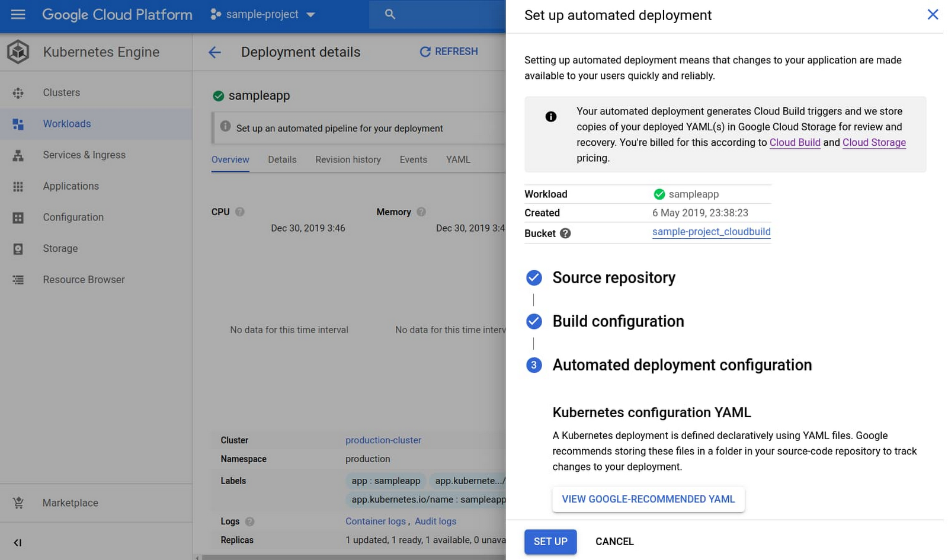The image size is (948, 560).
Task: Switch to the Overview tab
Action: [x=230, y=159]
